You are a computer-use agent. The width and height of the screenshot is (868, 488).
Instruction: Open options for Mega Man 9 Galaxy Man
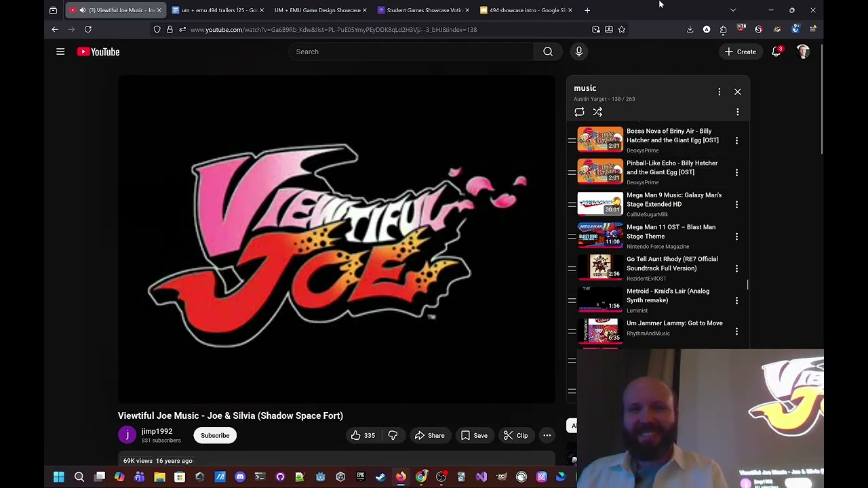(x=736, y=204)
